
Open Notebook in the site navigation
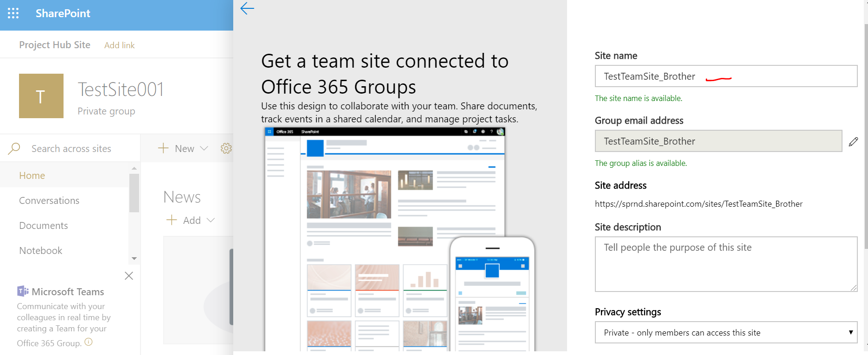tap(41, 251)
